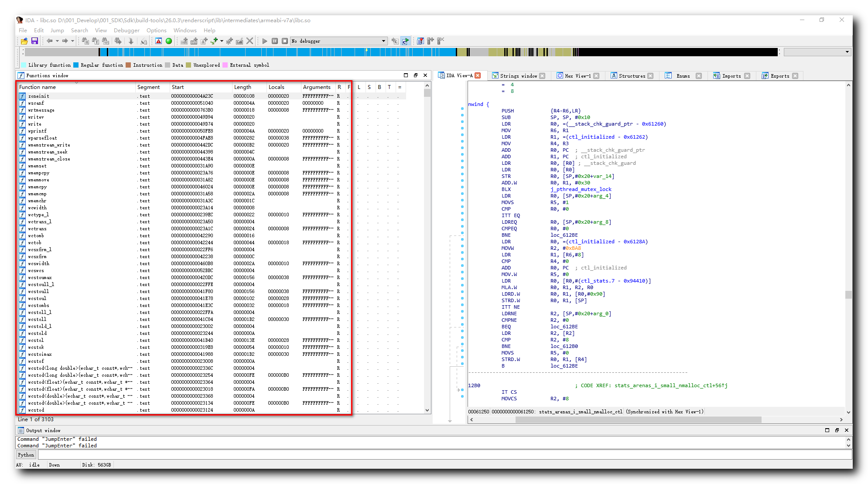Pause the process using the pause icon

pos(275,41)
